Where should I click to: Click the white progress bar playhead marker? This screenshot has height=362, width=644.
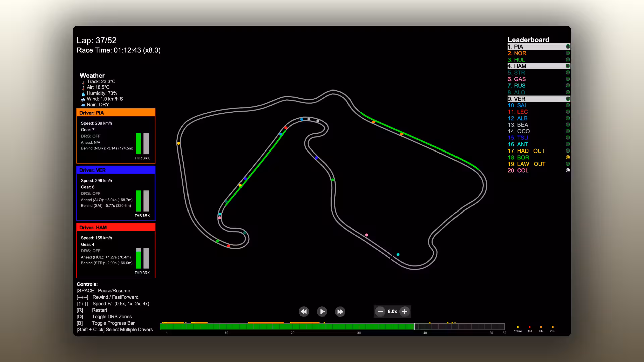(x=414, y=327)
